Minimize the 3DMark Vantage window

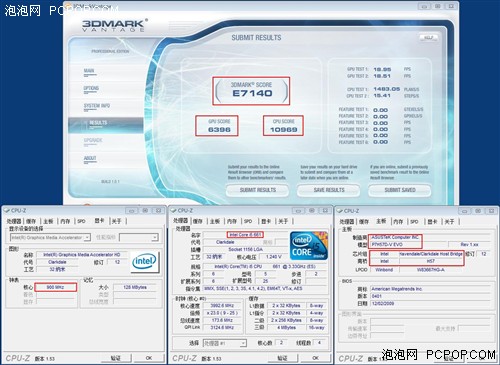point(424,6)
